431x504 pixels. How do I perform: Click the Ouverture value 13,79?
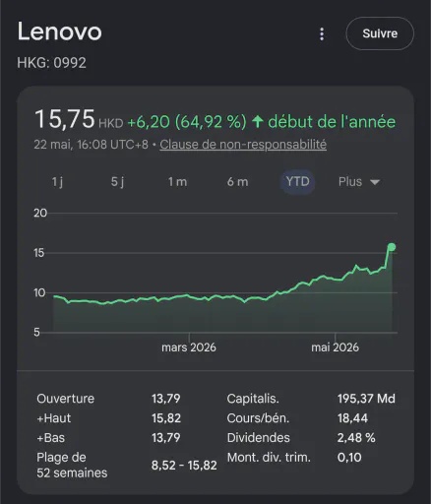[x=166, y=399]
